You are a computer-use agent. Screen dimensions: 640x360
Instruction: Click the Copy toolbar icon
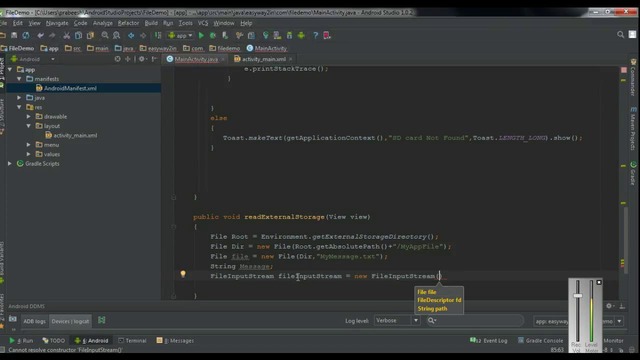78,36
